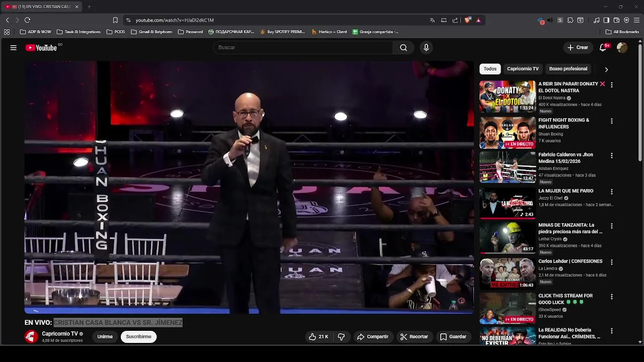Image resolution: width=644 pixels, height=362 pixels.
Task: Open the Brave VPN shield icon
Action: tap(626, 20)
